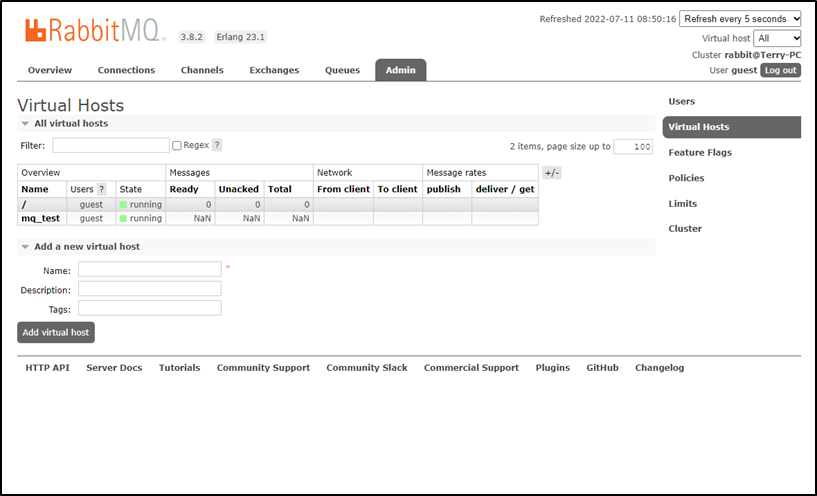Enable the Regex filter checkbox
This screenshot has height=496, width=817.
(x=177, y=145)
